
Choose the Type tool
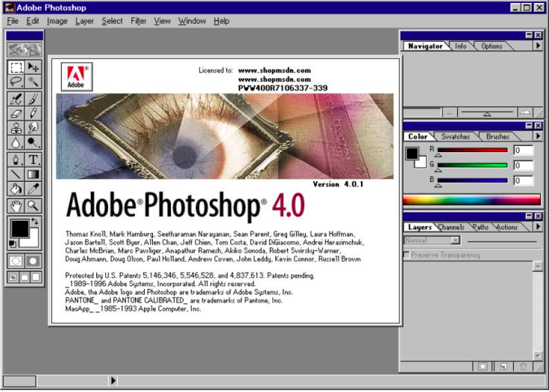click(34, 159)
